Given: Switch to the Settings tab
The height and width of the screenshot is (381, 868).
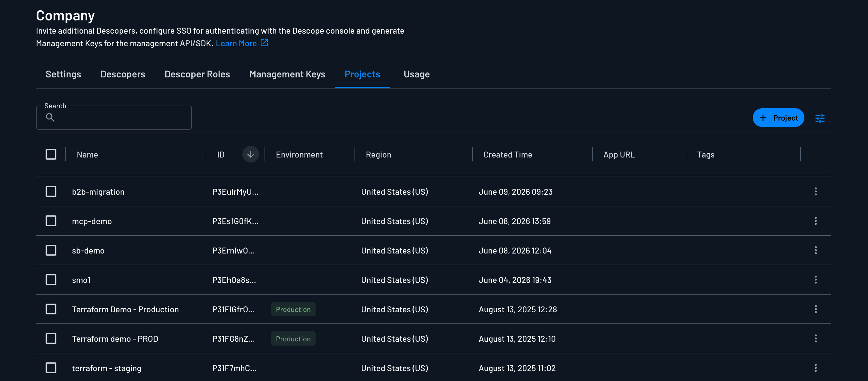Looking at the screenshot, I should tap(63, 74).
